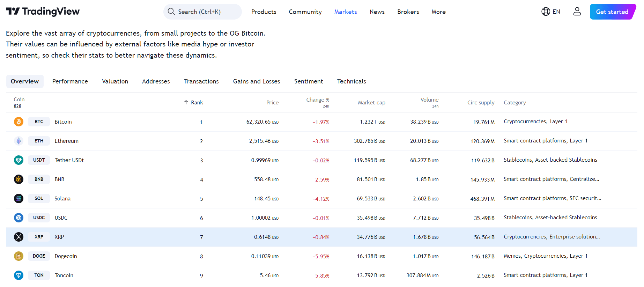Click XRP price 0.6148 USD
This screenshot has height=287, width=644.
coord(266,237)
